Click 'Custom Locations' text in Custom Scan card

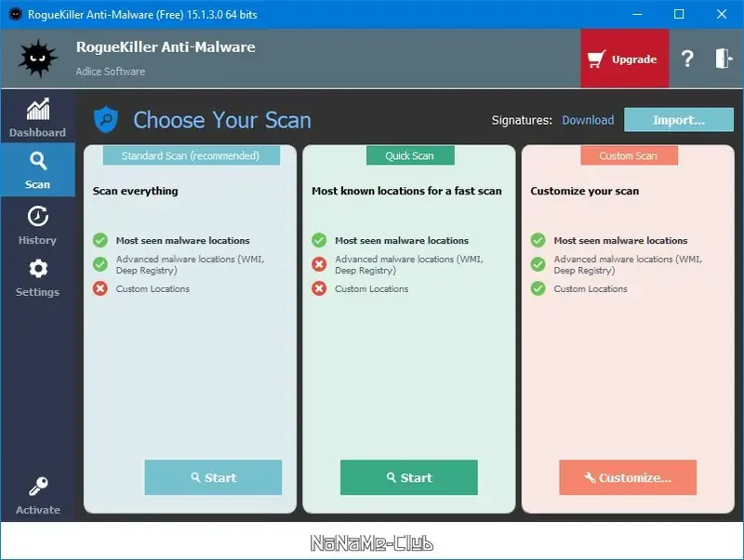[x=591, y=288]
